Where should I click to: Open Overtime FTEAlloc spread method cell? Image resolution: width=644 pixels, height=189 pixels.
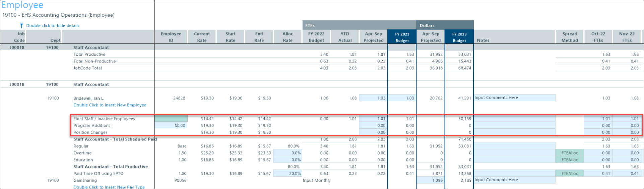click(x=569, y=153)
